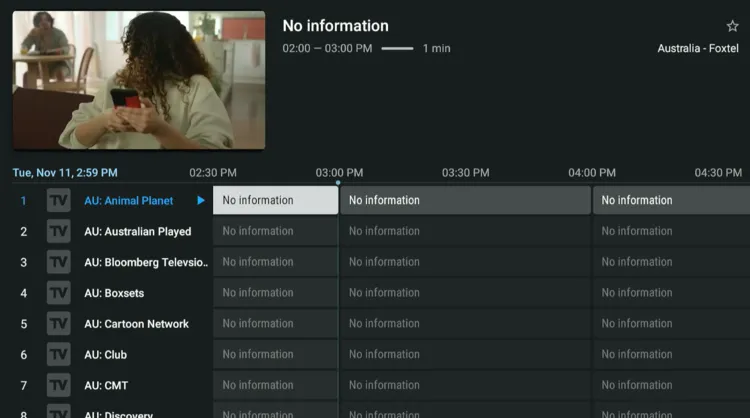This screenshot has width=750, height=418.
Task: Select channel AU: Discovery
Action: (118, 414)
